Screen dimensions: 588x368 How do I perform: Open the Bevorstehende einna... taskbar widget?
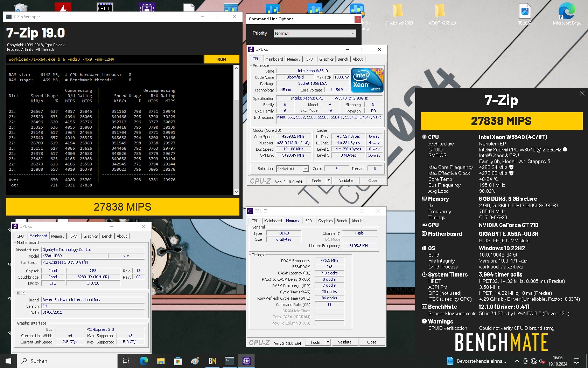coord(476,361)
